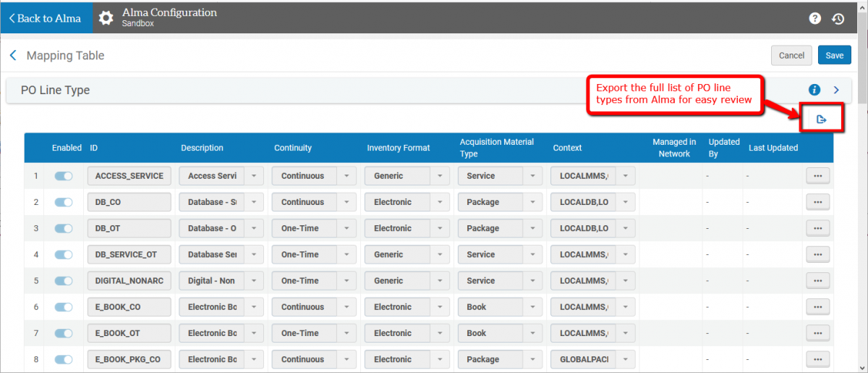Disable the ACCESS_SERVICE enabled toggle

64,176
